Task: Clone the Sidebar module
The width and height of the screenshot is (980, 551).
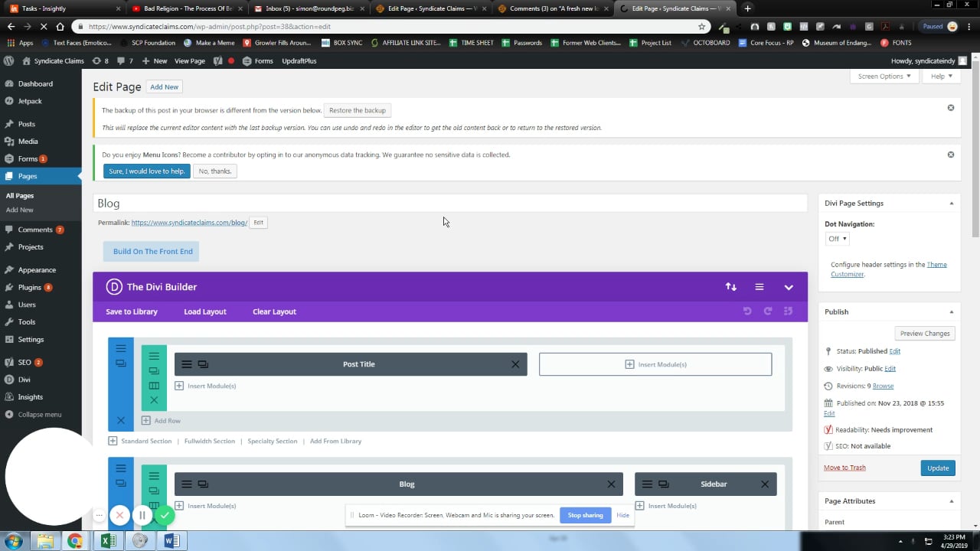Action: pos(663,484)
